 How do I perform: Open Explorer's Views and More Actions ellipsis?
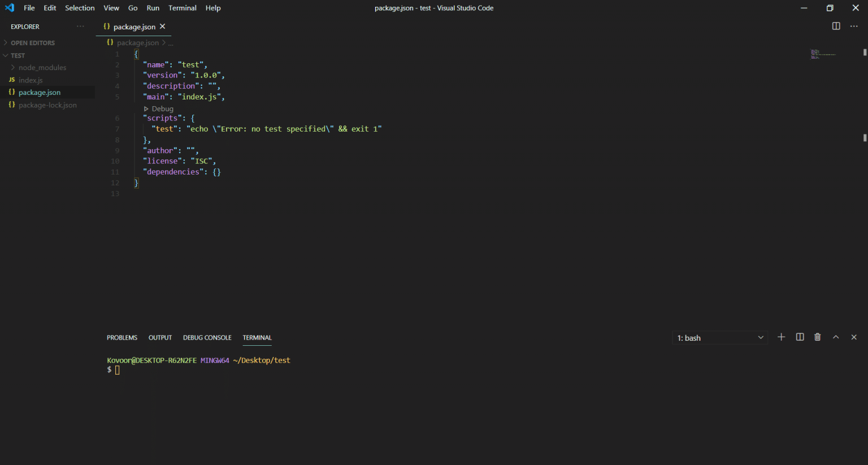pyautogui.click(x=80, y=26)
